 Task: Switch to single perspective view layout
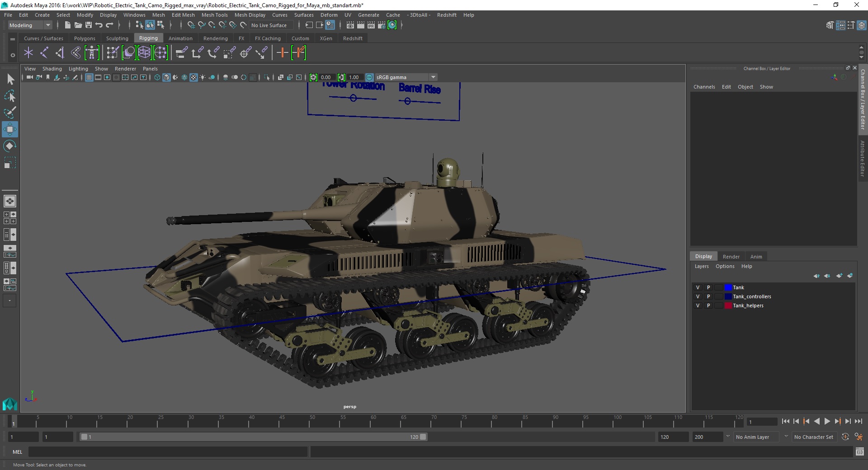[9, 201]
